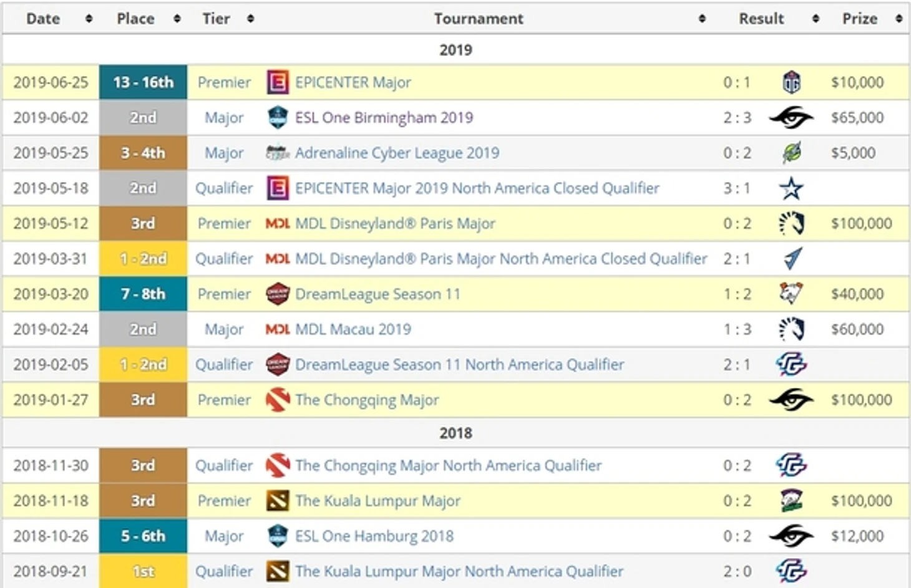Click the OG team logo beside EPICENTER Major
This screenshot has height=588, width=911.
[791, 82]
